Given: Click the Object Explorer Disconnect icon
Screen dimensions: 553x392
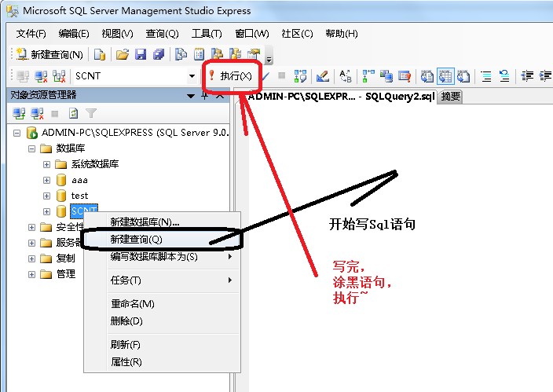Looking at the screenshot, I should [x=37, y=113].
